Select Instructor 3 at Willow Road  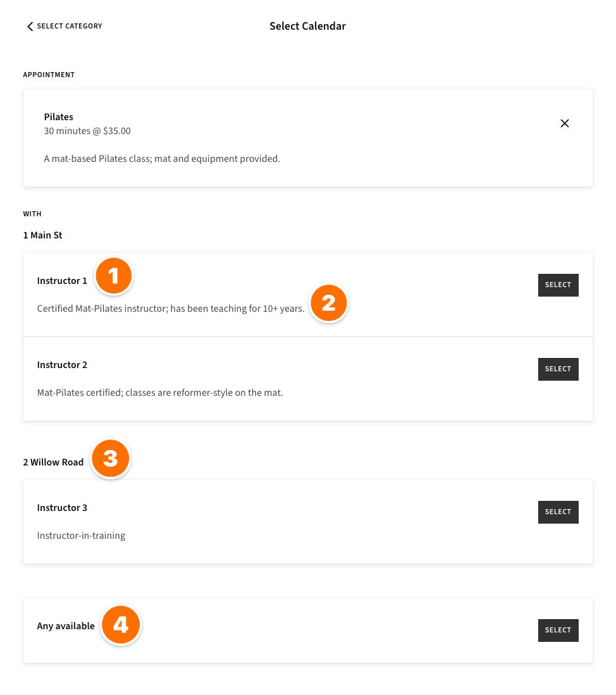[x=558, y=512]
